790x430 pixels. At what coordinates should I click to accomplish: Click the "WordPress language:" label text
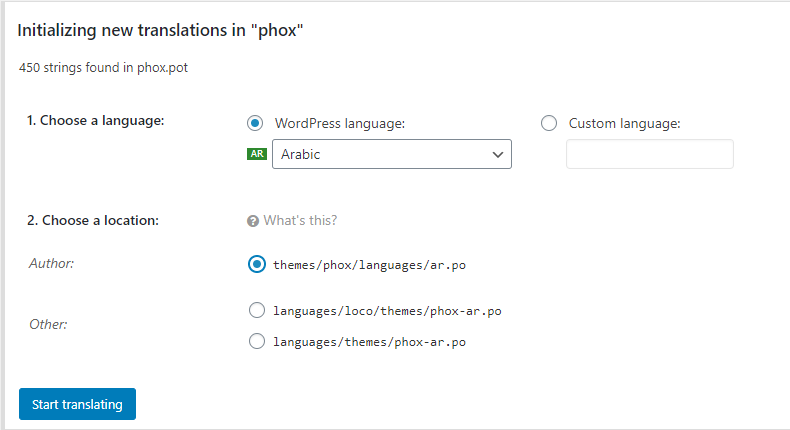340,124
